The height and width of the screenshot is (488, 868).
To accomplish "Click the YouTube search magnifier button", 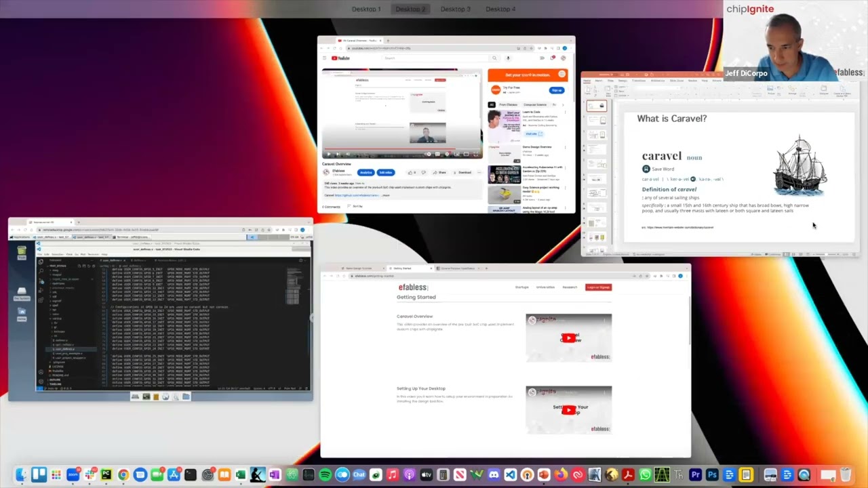I will 494,58.
